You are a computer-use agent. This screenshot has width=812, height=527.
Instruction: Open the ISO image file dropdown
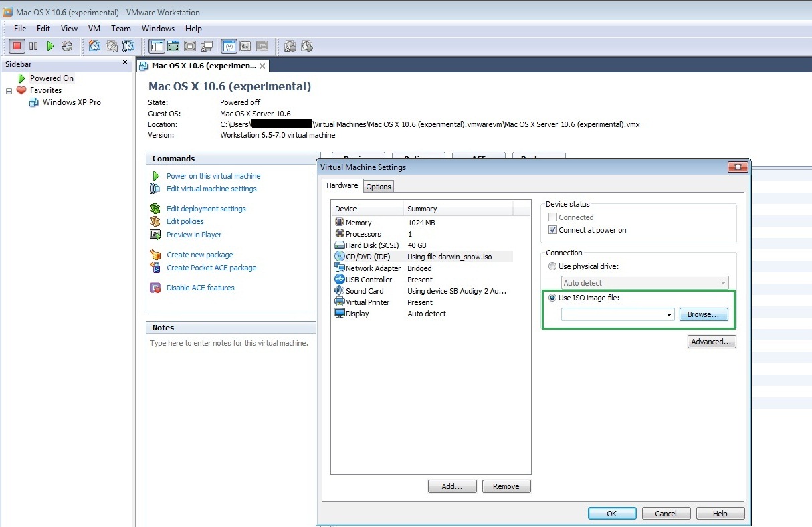[669, 315]
